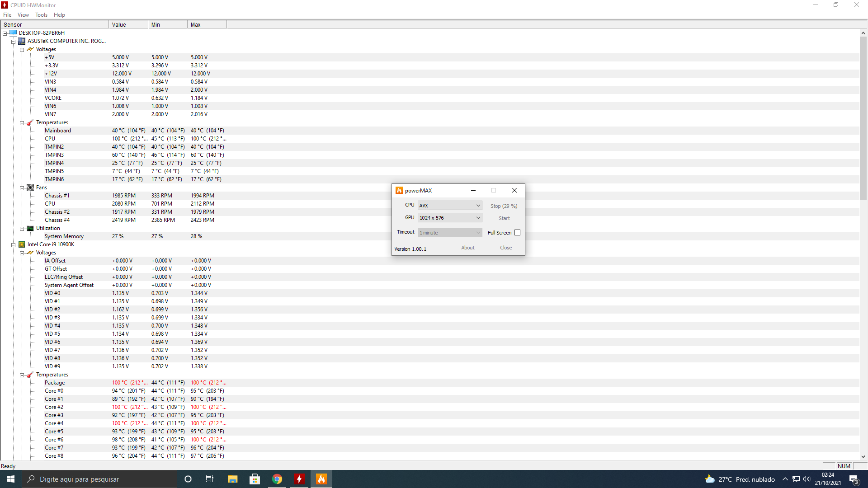
Task: Open the CPU AVX dropdown in powerMAX
Action: [x=450, y=206]
